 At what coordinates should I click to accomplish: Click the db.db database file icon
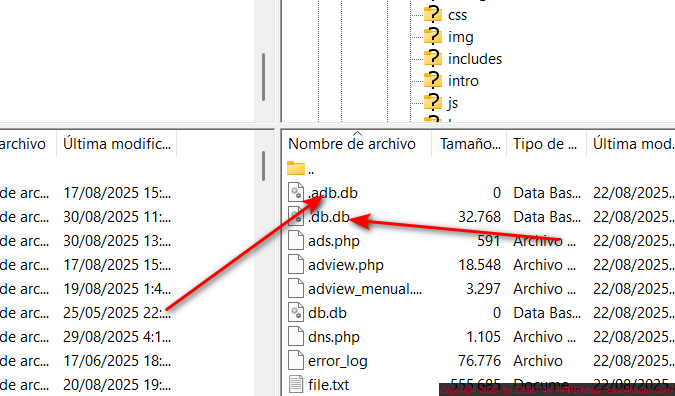pyautogui.click(x=296, y=312)
